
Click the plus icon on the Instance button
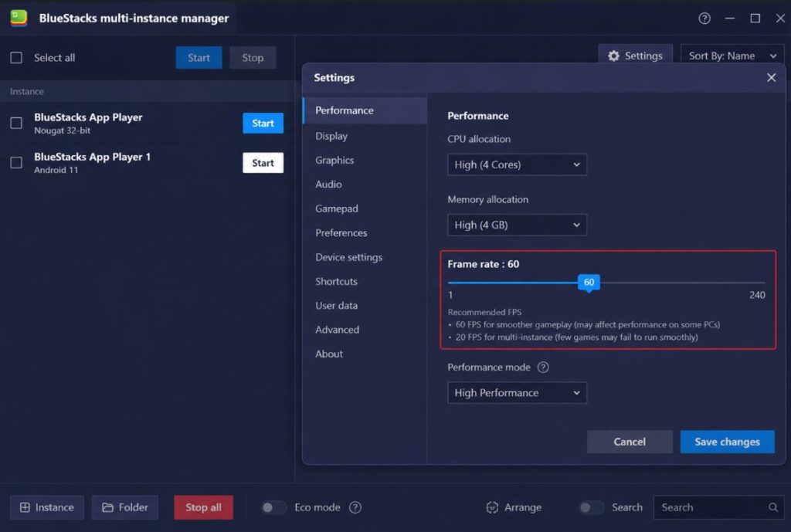25,507
